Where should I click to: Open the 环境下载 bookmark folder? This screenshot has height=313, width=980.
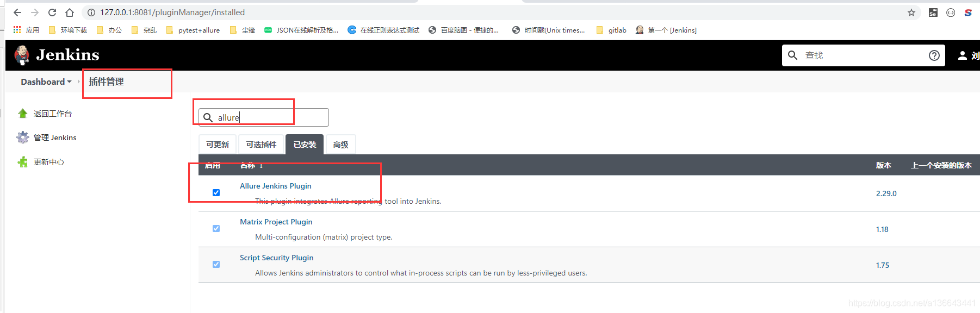point(68,30)
